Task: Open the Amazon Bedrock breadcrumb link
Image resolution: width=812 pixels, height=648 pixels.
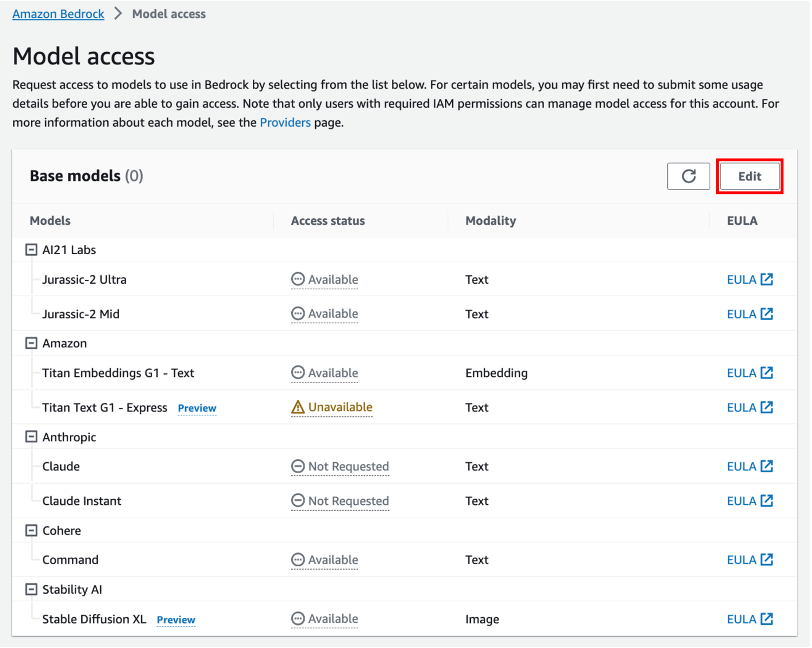Action: click(x=58, y=14)
